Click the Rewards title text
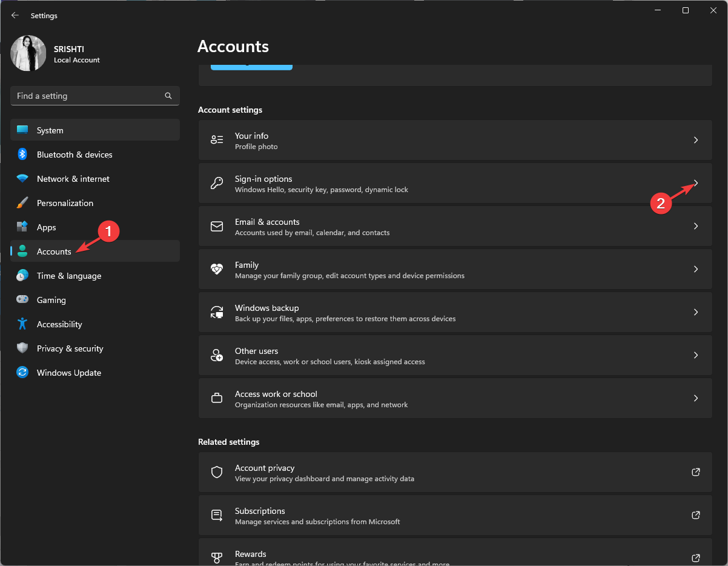The image size is (728, 566). coord(251,554)
